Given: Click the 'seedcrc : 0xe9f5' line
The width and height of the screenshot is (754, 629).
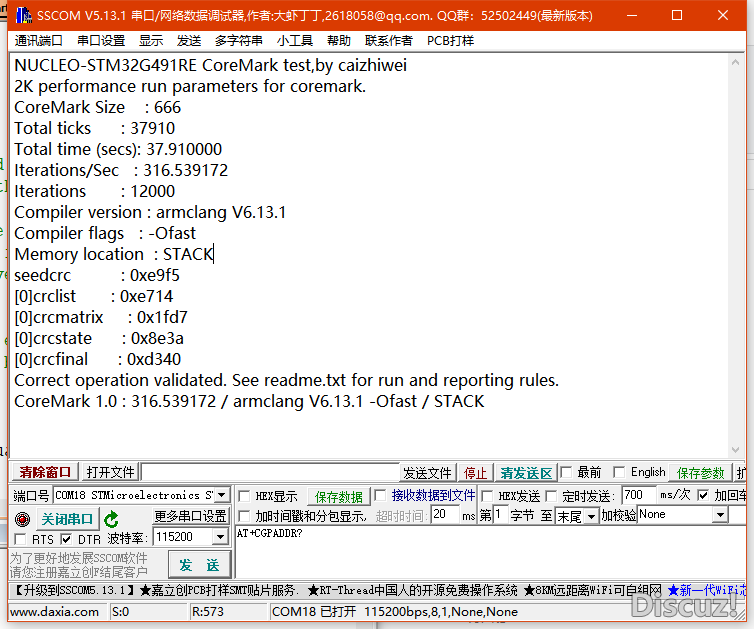Looking at the screenshot, I should [97, 275].
